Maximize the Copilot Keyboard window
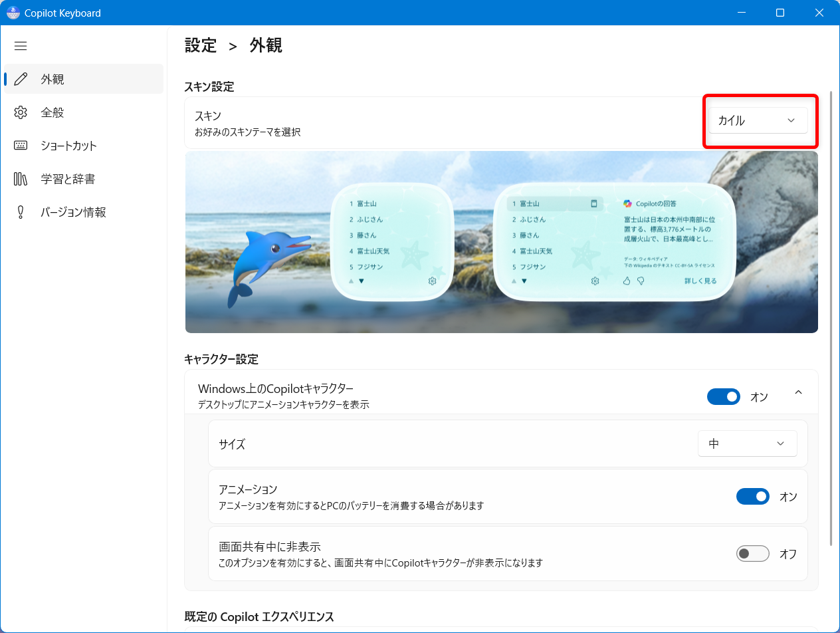840x633 pixels. click(780, 13)
